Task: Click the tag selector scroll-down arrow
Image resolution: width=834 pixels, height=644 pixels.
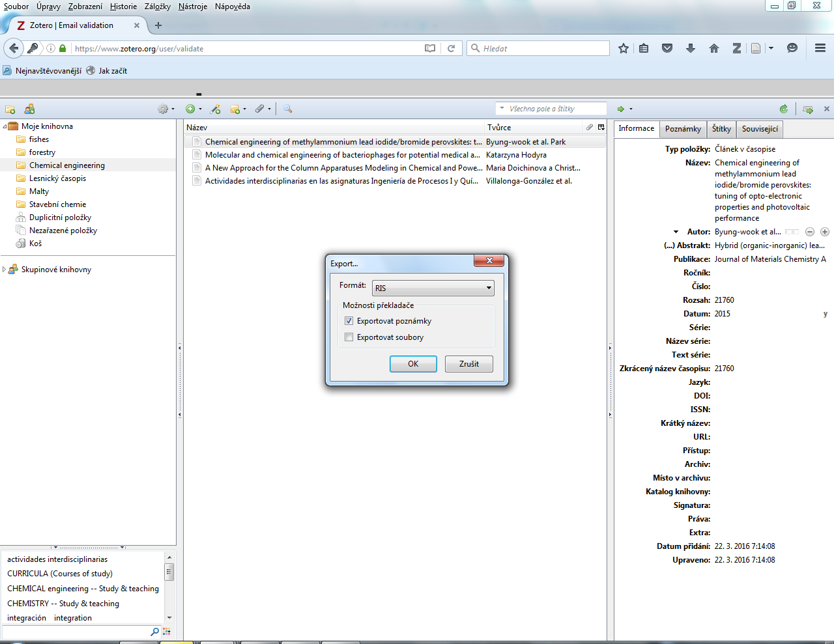Action: pos(169,617)
